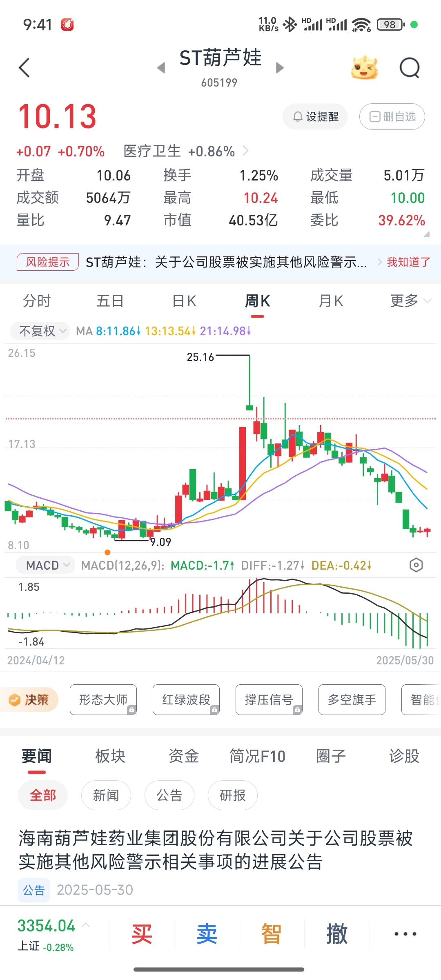Tap the 25.16 high price label

pyautogui.click(x=200, y=357)
